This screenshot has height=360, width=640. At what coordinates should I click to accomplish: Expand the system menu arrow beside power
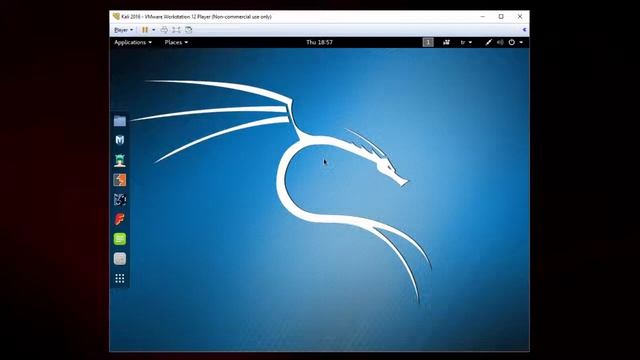[x=521, y=42]
